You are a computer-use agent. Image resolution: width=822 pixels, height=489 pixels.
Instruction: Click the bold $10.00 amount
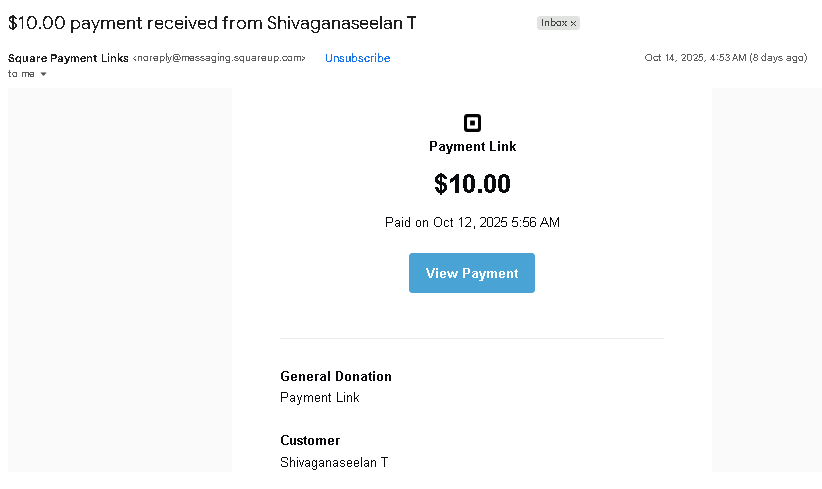pyautogui.click(x=472, y=184)
